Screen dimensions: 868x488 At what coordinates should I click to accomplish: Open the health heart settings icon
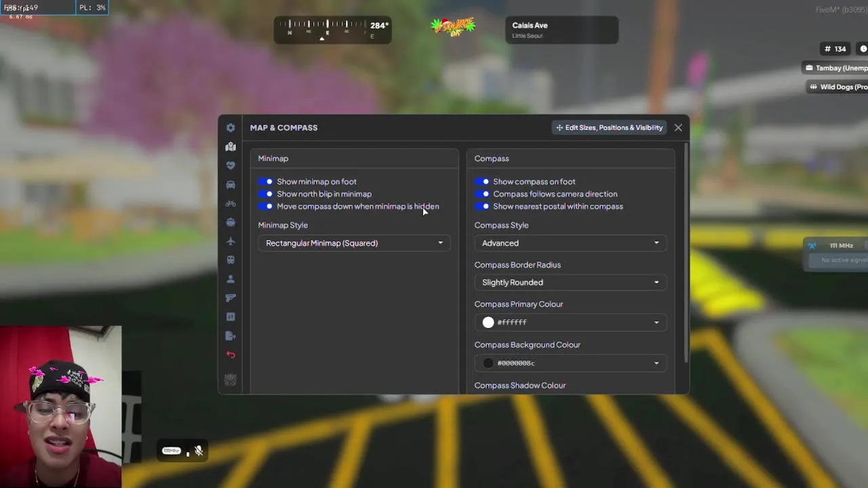click(x=231, y=165)
